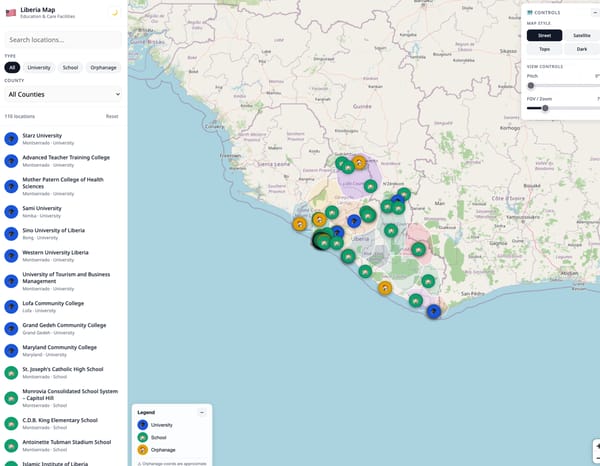This screenshot has height=466, width=600.
Task: Select Lofa Community College entry
Action: 63,306
